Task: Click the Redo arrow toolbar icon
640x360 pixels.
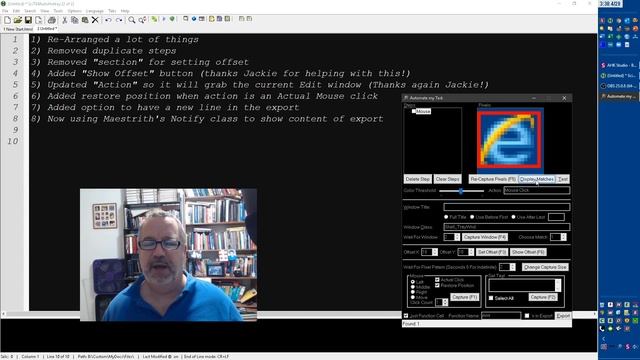Action: pos(119,20)
